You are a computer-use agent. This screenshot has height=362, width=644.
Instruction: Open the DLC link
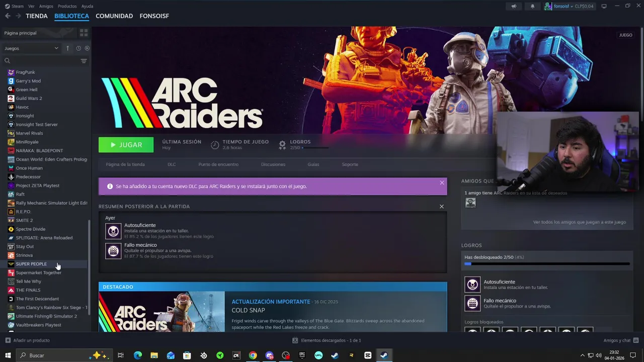(172, 164)
